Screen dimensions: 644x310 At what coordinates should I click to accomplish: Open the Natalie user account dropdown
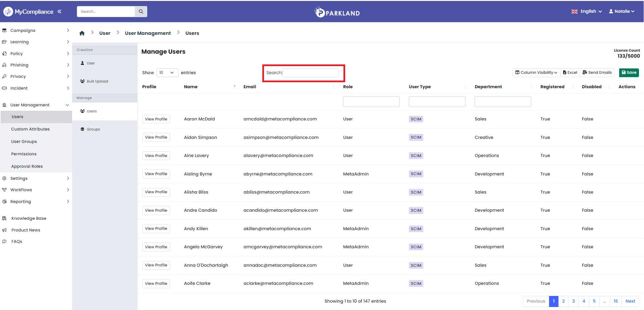click(622, 11)
